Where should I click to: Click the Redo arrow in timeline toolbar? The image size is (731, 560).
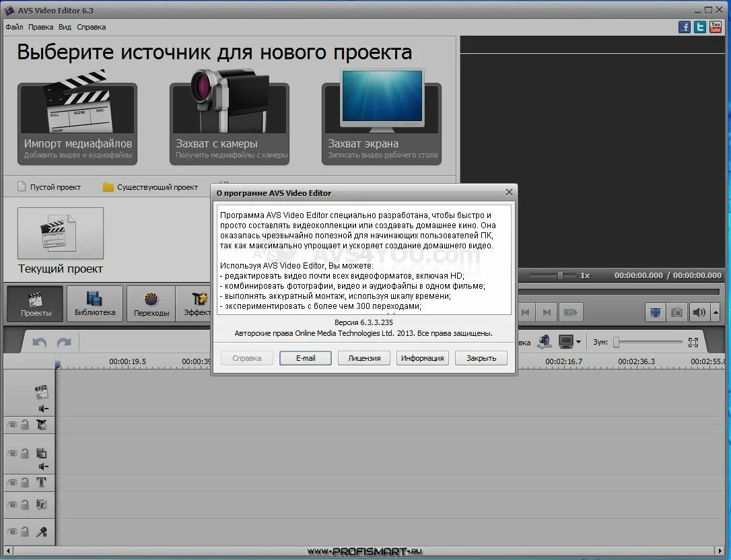tap(64, 343)
